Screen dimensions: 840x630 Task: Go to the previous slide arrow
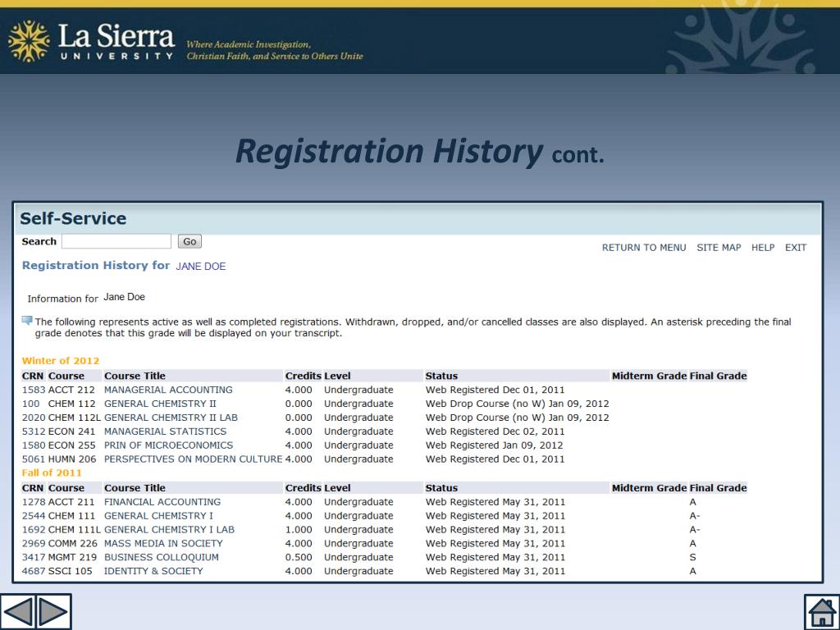(18, 612)
